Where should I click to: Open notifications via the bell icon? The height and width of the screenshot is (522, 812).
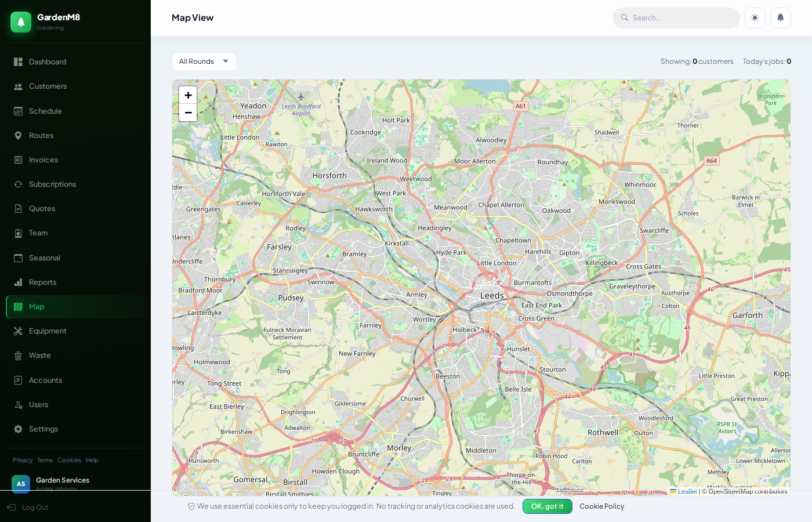click(780, 18)
